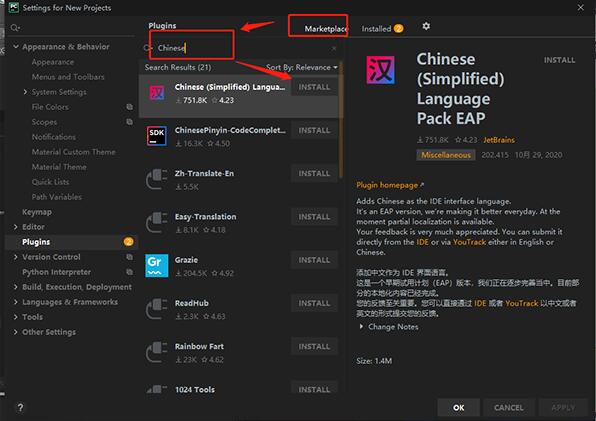Select Menus and Toolbars
596x421 pixels.
click(x=68, y=77)
